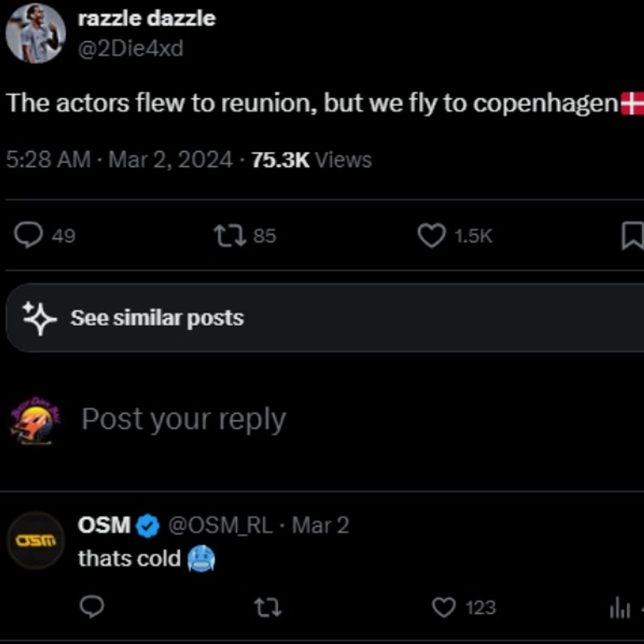
Task: Open OSM's profile avatar
Action: coord(36,540)
